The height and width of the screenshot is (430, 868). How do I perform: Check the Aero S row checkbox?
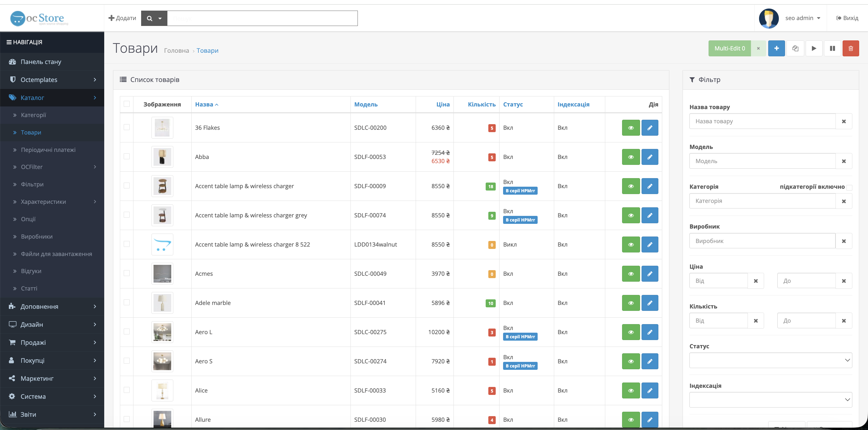(x=127, y=361)
